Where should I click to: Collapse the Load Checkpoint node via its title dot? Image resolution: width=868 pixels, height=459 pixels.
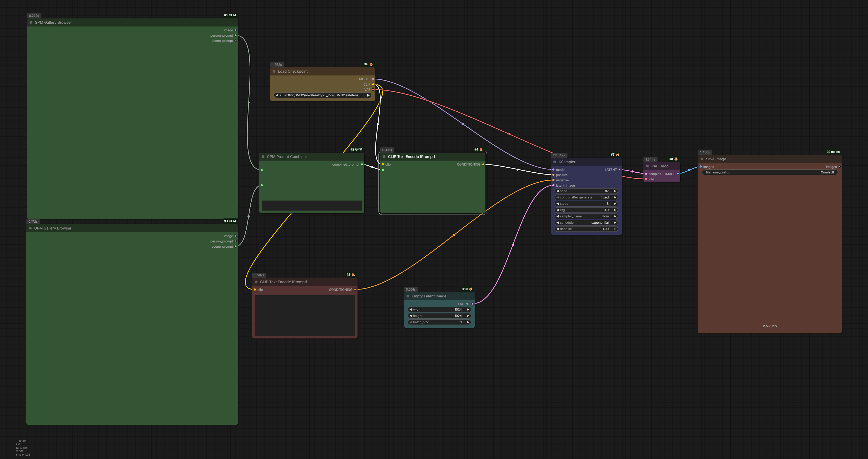pos(274,71)
